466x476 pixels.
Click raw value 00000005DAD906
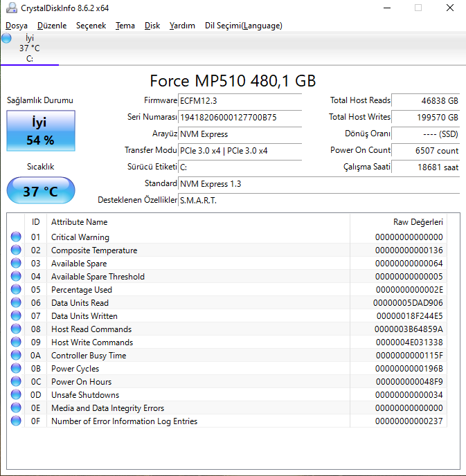[x=408, y=302]
